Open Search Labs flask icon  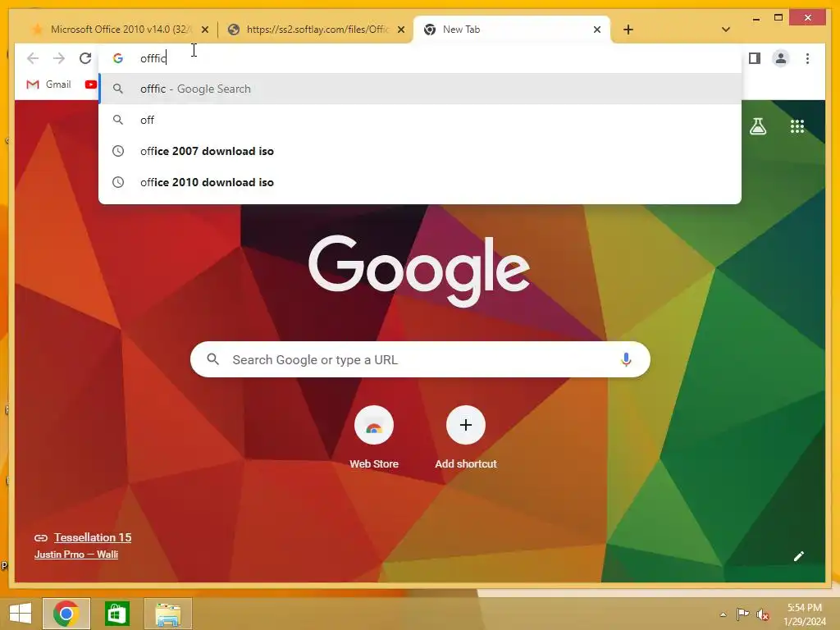757,126
